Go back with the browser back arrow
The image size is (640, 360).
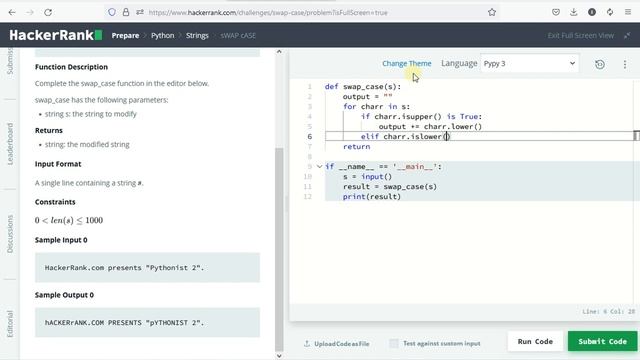coord(12,13)
